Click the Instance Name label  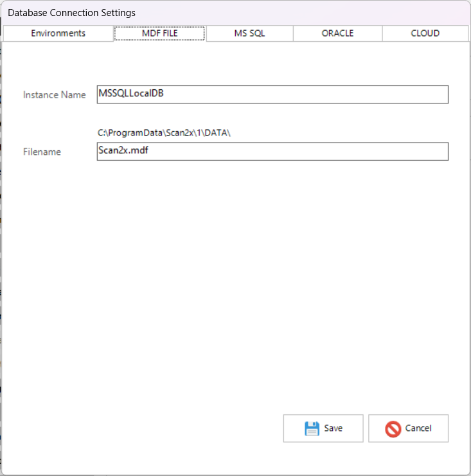tap(54, 95)
